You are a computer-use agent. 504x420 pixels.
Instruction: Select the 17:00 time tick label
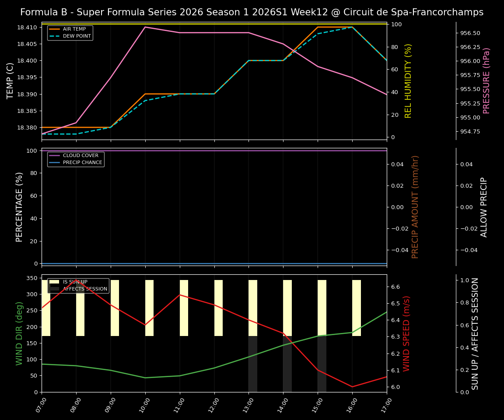tap(387, 405)
